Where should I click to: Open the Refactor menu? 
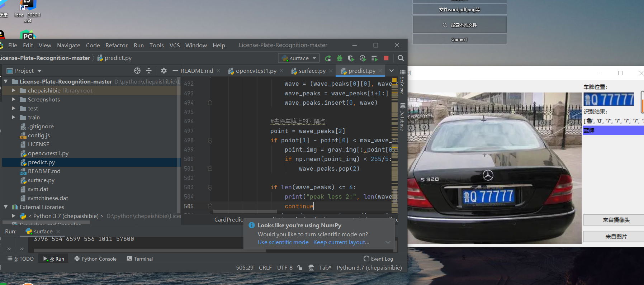click(116, 45)
